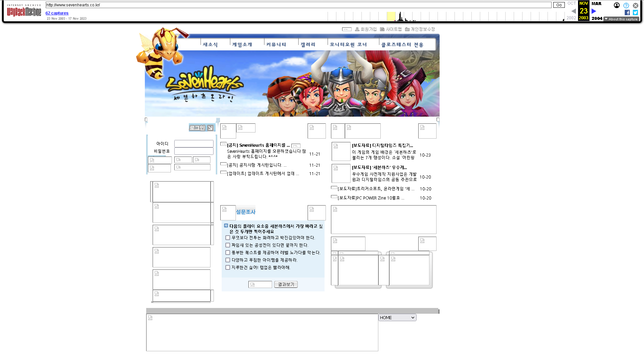
Task: Click the capture history sparkline timeline
Action: (446, 16)
